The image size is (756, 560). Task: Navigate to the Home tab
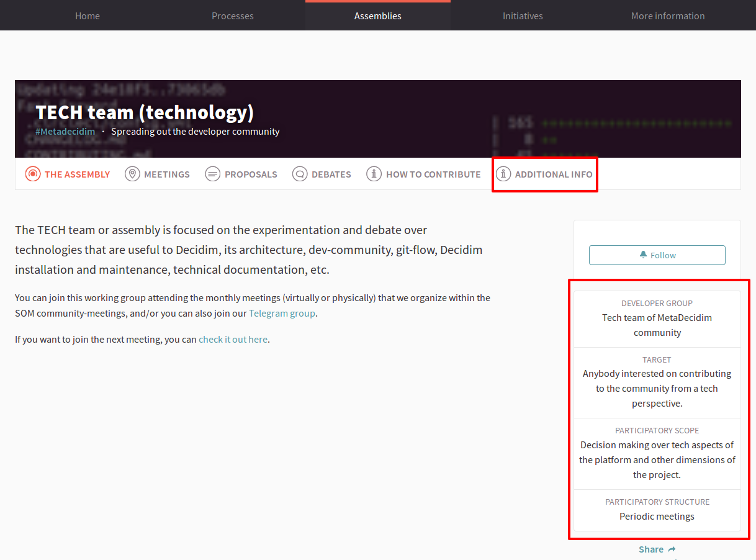87,16
